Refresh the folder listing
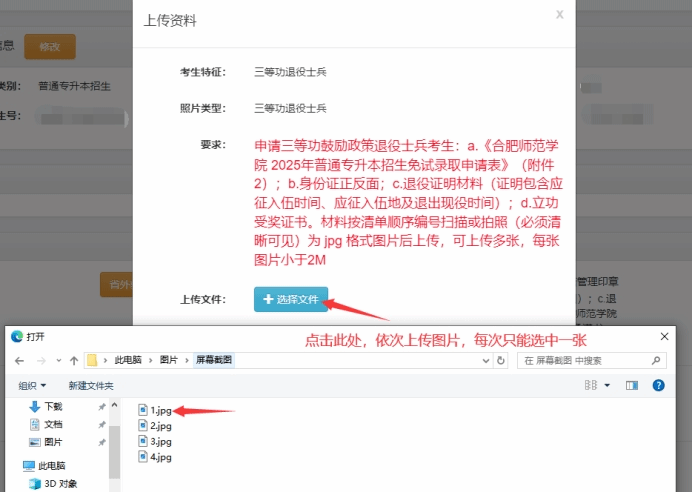Screen dimensions: 692x492 [502, 360]
